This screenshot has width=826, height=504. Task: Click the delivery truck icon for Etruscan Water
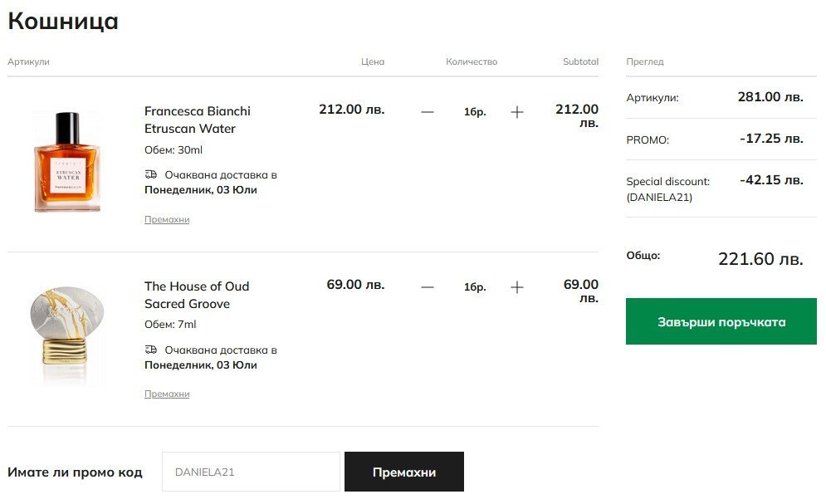pos(151,175)
